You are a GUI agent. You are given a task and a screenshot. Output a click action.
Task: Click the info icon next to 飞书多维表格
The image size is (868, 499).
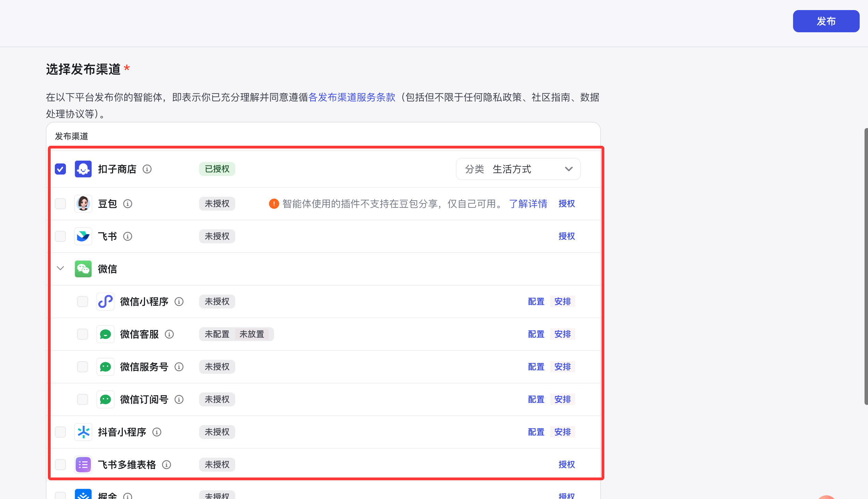pyautogui.click(x=167, y=465)
